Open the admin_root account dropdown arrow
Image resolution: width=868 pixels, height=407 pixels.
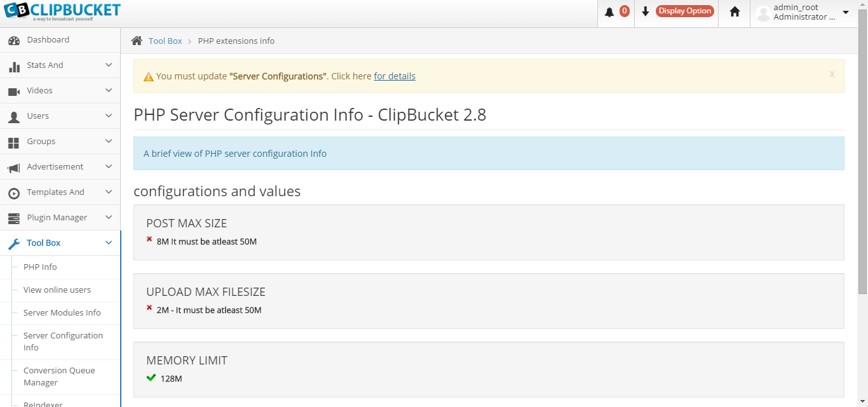[x=846, y=13]
